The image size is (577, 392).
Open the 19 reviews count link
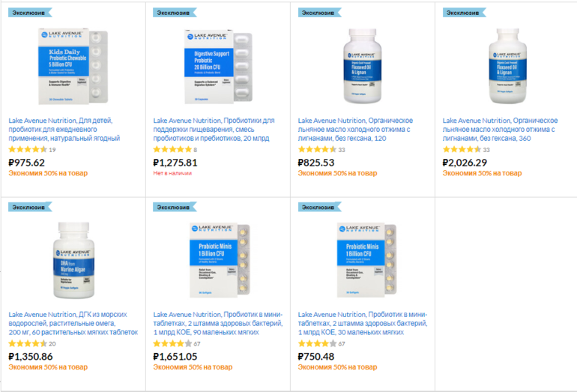click(x=52, y=150)
